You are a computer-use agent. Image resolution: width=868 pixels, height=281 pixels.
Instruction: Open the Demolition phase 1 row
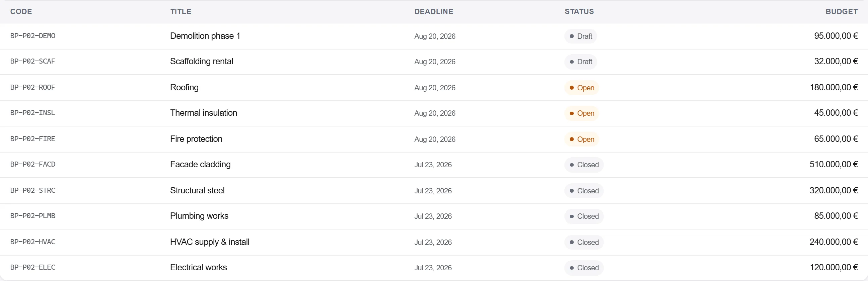coord(434,36)
